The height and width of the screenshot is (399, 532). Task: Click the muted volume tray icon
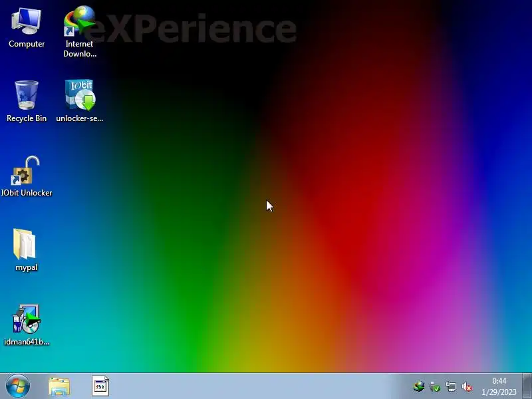click(x=467, y=386)
